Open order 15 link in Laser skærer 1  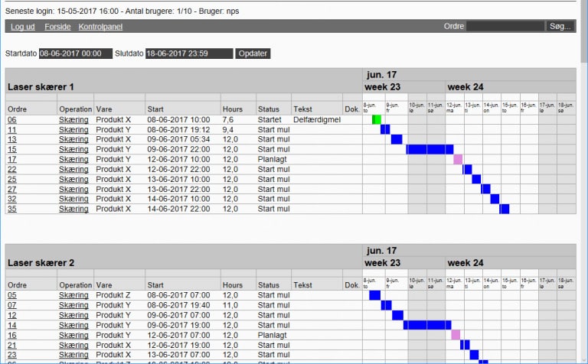click(x=12, y=150)
